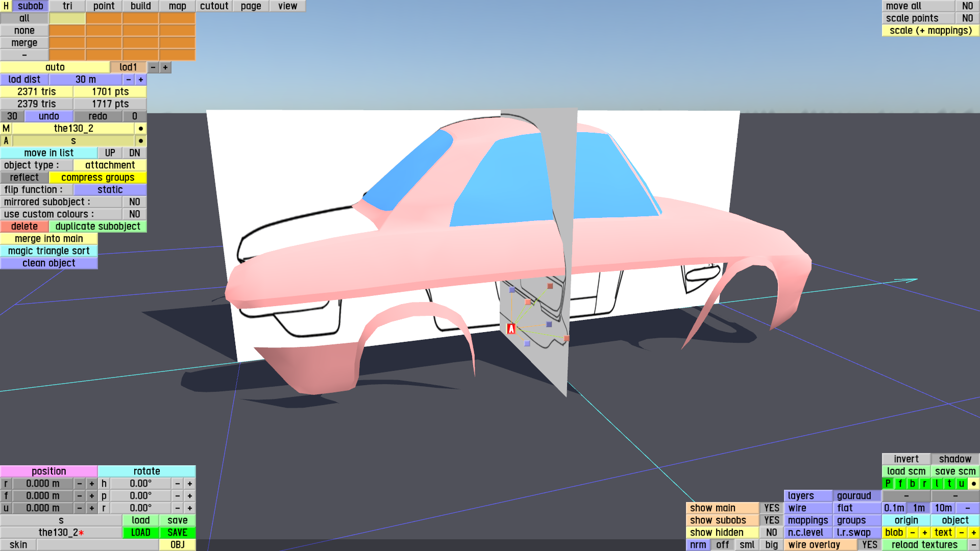Screen dimensions: 980x551
Task: Click the dot icon beside the130_2
Action: point(141,129)
